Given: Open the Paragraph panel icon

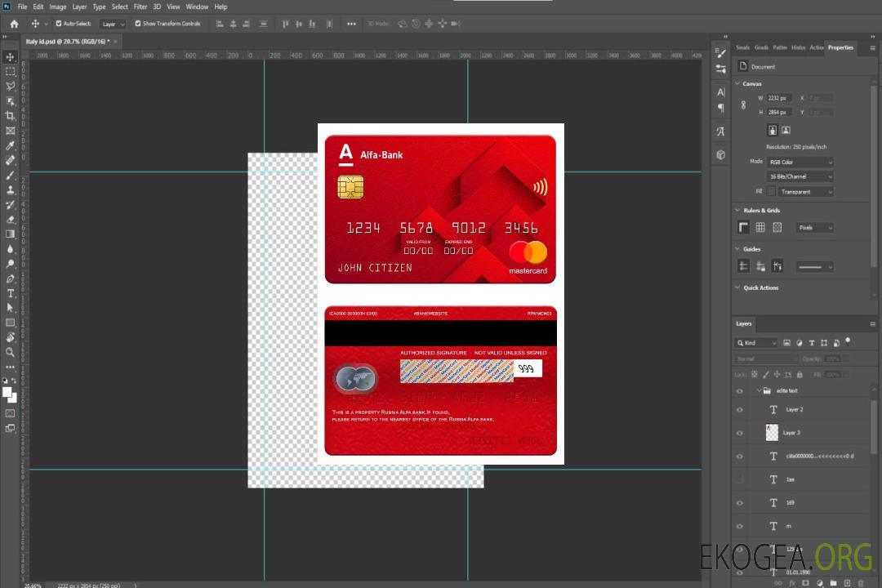Looking at the screenshot, I should pyautogui.click(x=721, y=108).
